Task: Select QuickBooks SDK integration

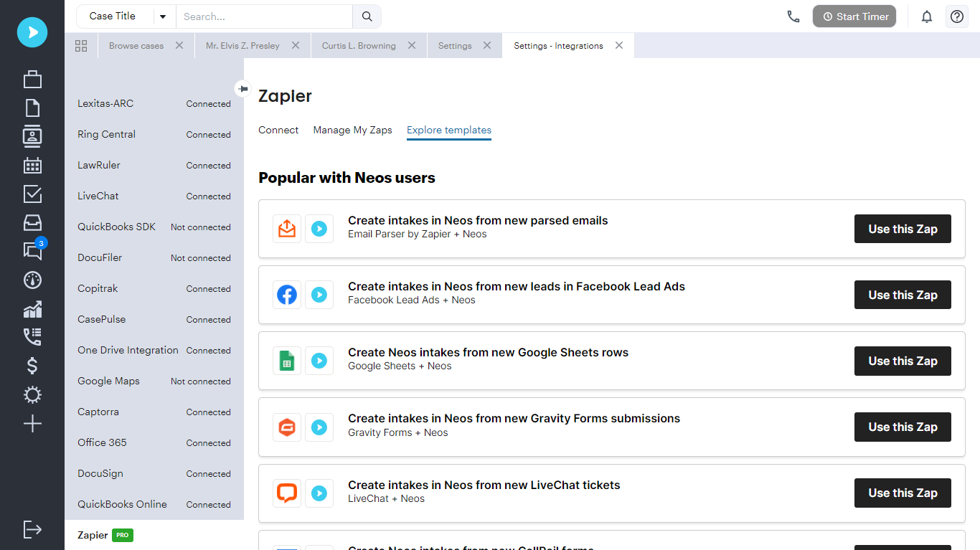Action: point(154,227)
